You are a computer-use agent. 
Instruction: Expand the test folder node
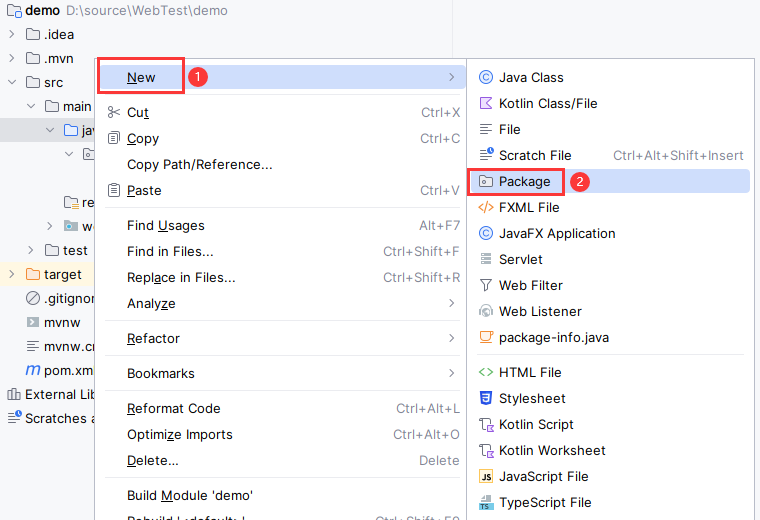[x=31, y=251]
